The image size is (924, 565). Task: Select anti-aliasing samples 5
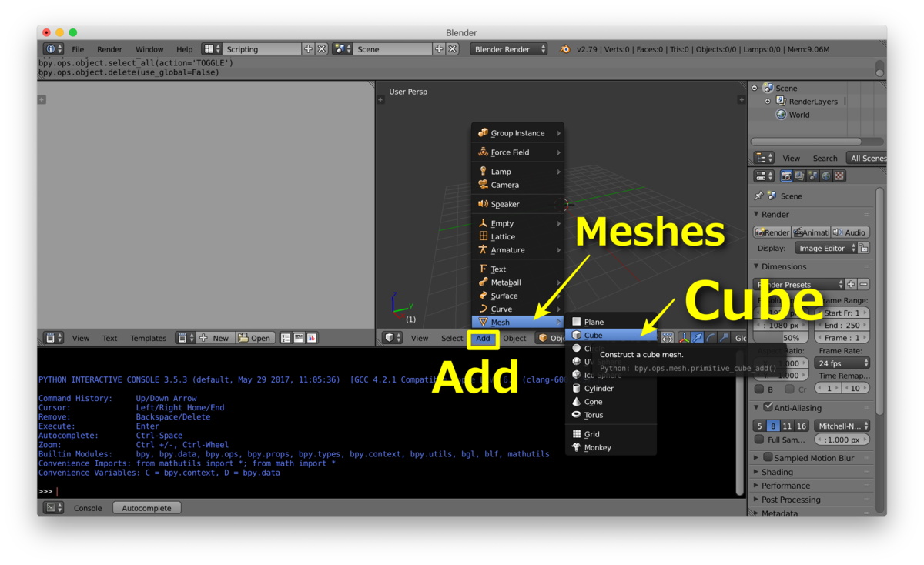click(x=760, y=426)
